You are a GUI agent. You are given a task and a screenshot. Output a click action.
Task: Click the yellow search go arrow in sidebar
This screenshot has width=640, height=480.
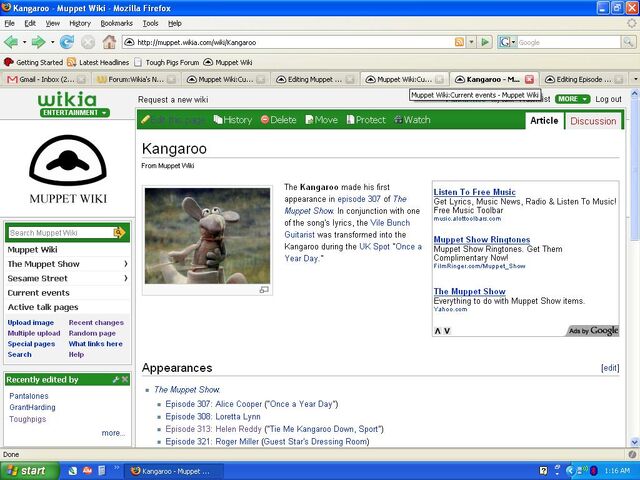(120, 233)
